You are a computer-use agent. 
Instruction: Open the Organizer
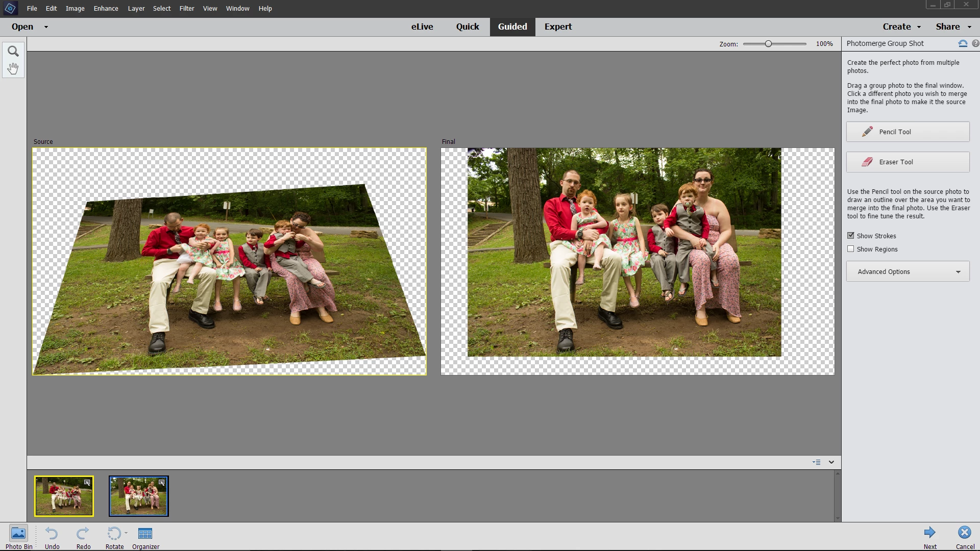click(145, 534)
